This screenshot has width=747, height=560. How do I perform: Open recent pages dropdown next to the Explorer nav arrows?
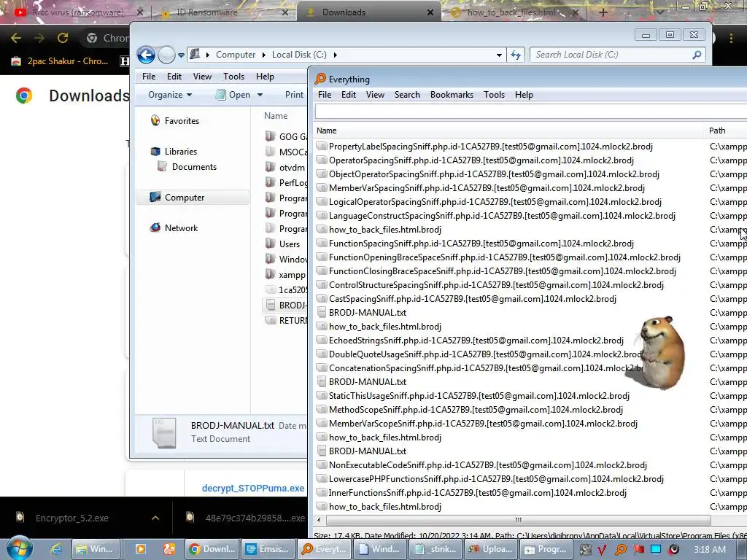(181, 55)
